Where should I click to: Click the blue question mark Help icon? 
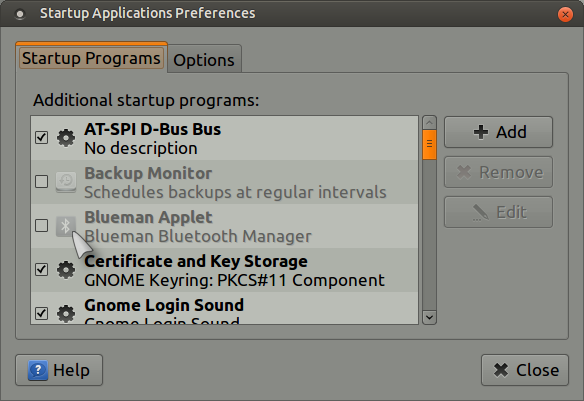tap(38, 370)
